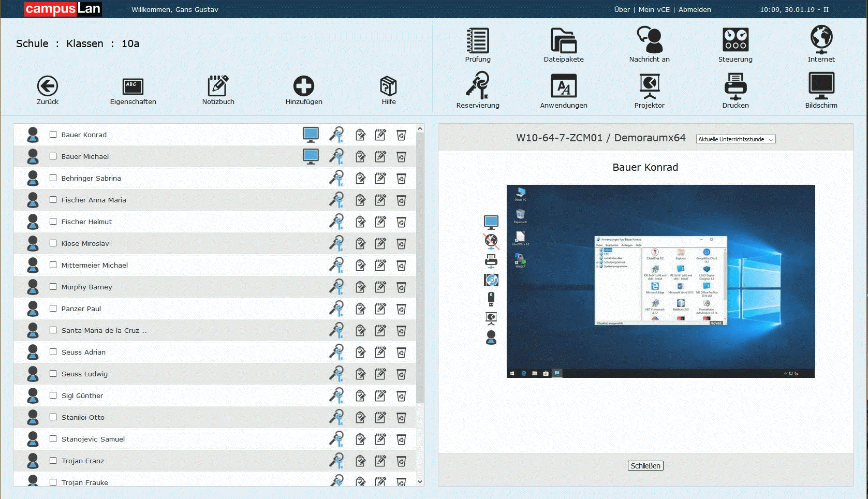Select Klose Miroslav checkbox

point(53,243)
